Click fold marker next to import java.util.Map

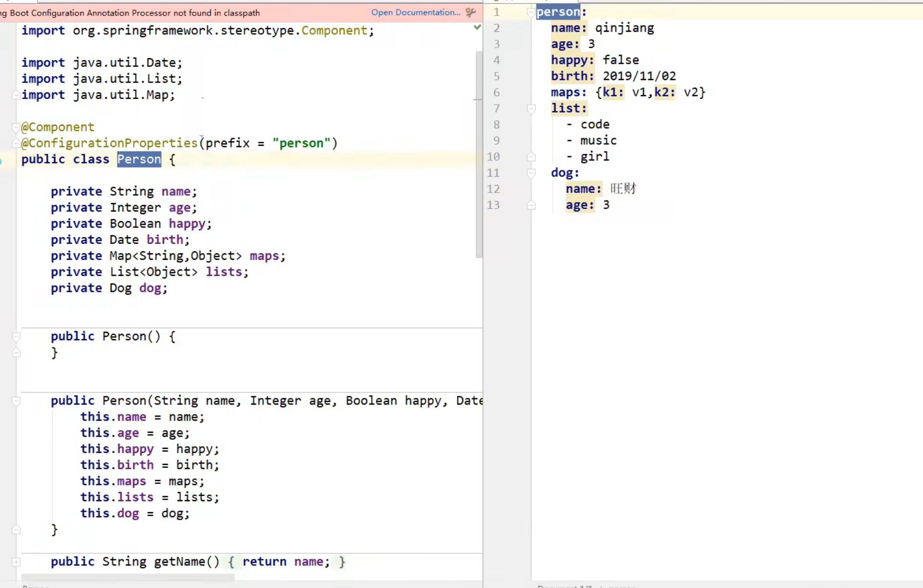click(16, 95)
